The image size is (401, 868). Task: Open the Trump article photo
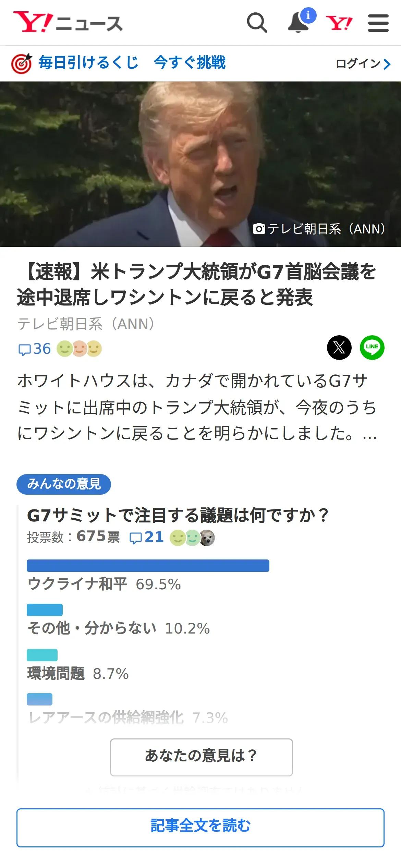(200, 164)
